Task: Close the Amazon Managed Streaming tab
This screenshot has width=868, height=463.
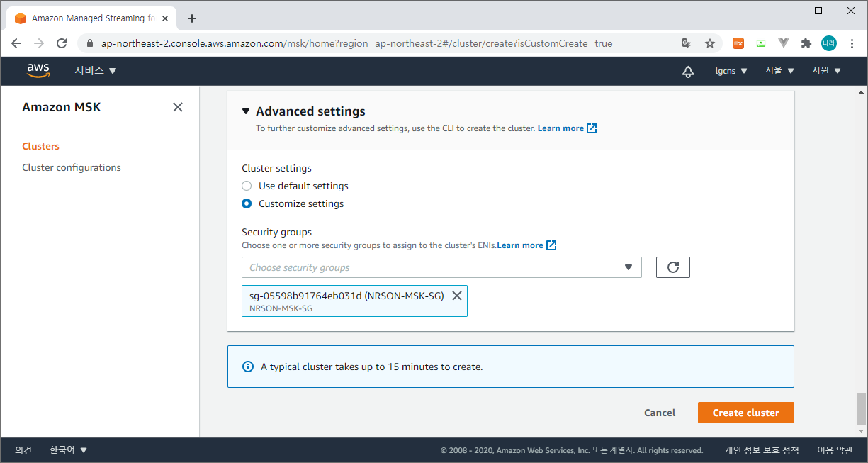Action: [165, 18]
